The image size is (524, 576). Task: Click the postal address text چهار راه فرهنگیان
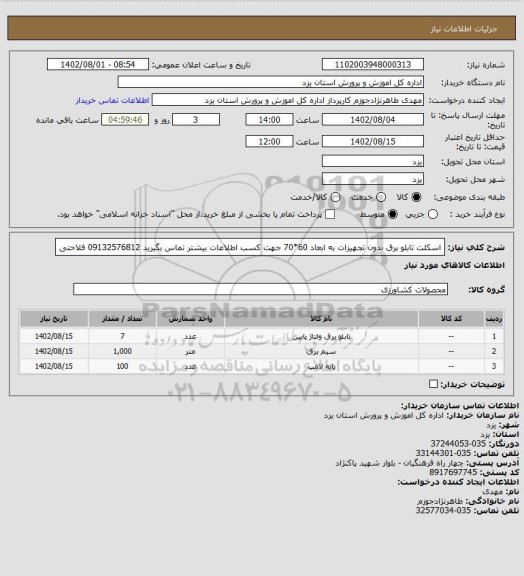[435, 463]
